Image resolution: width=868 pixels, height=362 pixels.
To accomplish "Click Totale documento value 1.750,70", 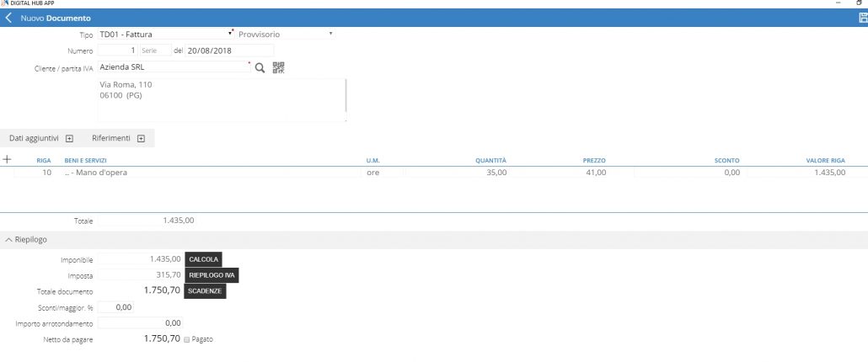I will tap(162, 290).
